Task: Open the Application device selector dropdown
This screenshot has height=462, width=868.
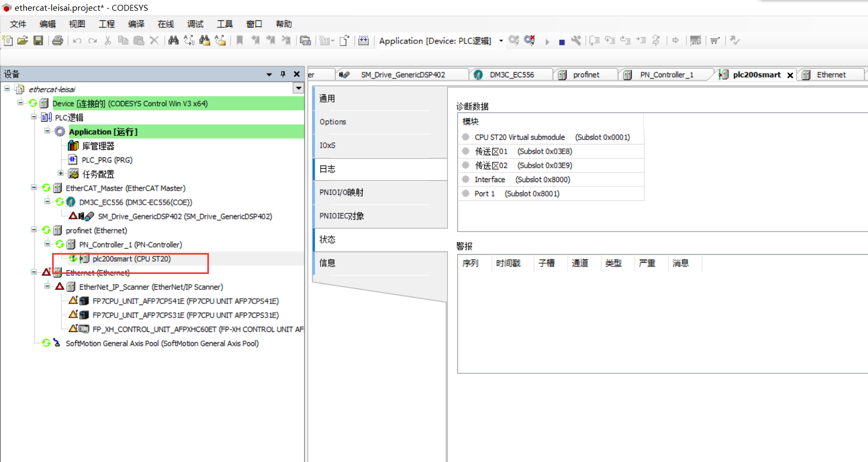Action: 501,41
